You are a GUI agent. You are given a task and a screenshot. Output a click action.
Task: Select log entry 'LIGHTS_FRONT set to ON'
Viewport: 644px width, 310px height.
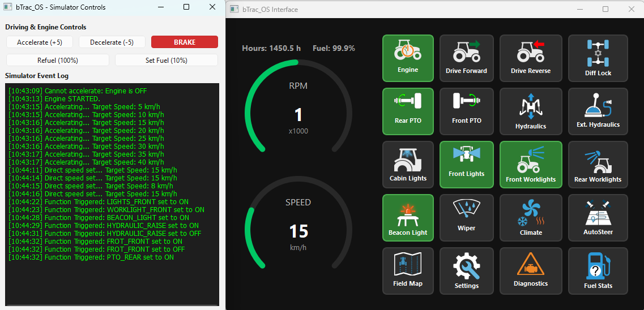pos(147,202)
